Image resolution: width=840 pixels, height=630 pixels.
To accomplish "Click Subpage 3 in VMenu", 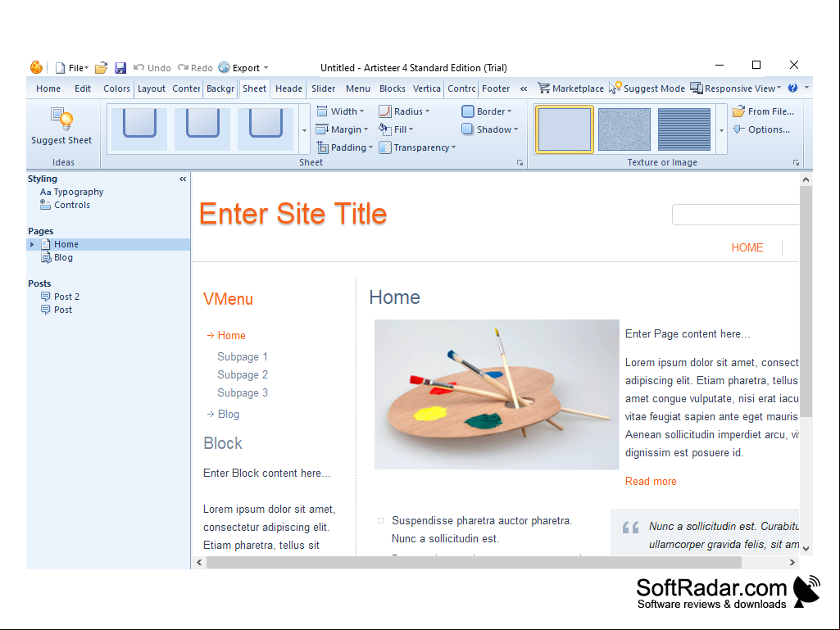I will [x=242, y=392].
